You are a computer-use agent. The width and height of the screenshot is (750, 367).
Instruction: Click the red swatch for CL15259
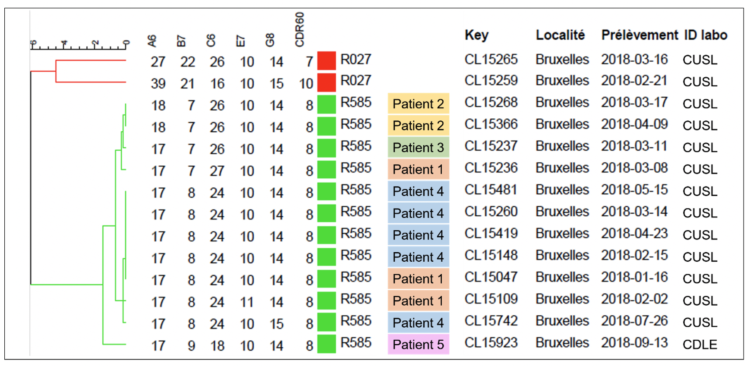[x=327, y=83]
